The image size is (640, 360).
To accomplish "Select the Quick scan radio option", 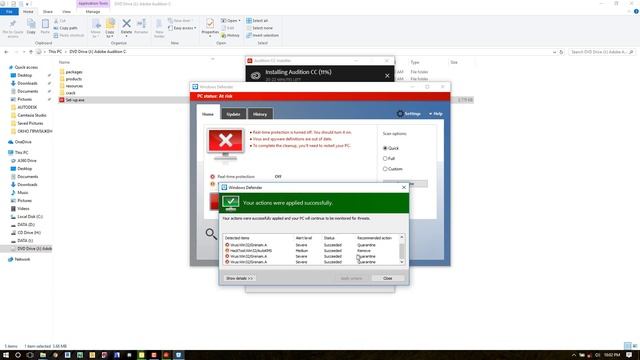I will pyautogui.click(x=385, y=148).
